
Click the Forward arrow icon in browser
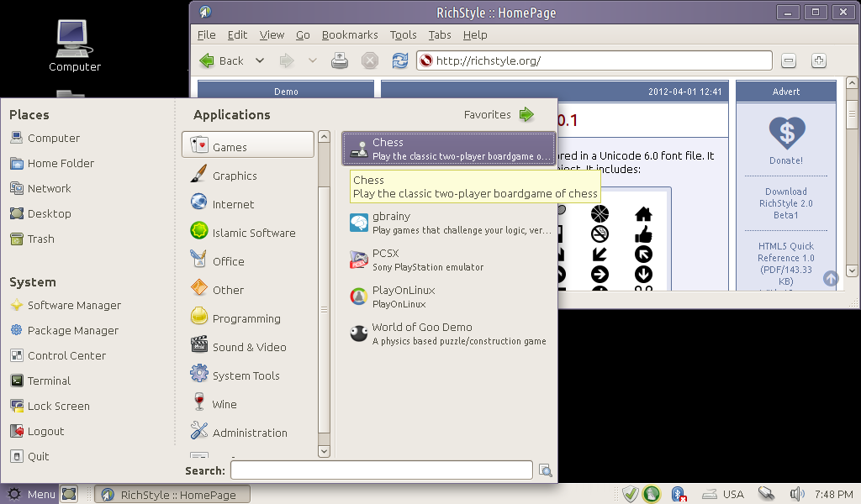[287, 60]
